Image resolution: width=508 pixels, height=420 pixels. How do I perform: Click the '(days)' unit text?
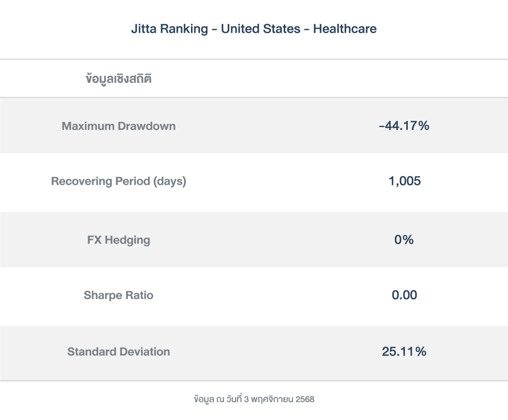tap(170, 181)
